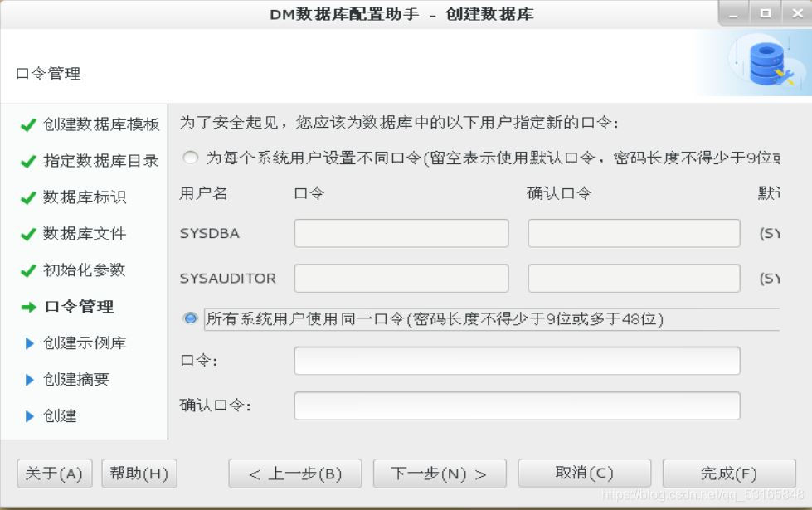This screenshot has width=812, height=510.
Task: Select radio for different password per system user
Action: point(191,157)
